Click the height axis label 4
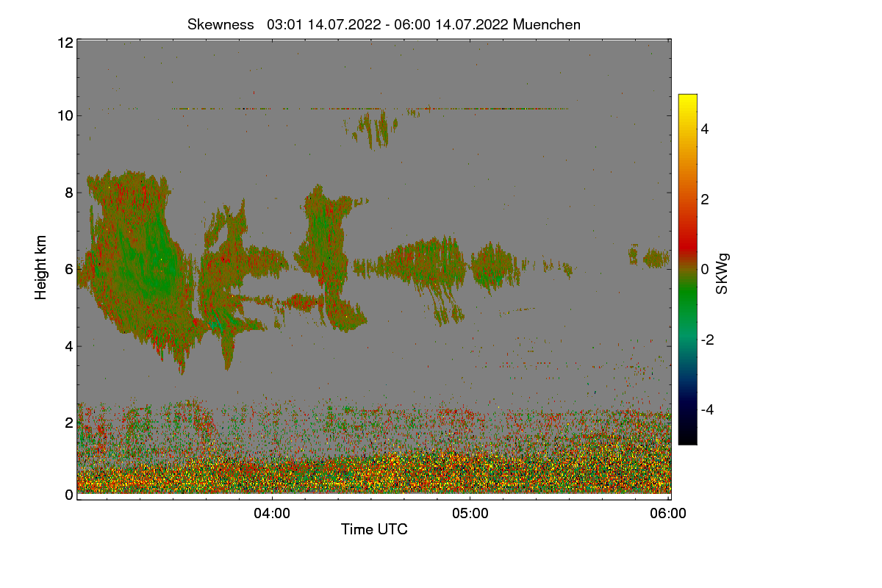This screenshot has width=882, height=588. coord(69,346)
